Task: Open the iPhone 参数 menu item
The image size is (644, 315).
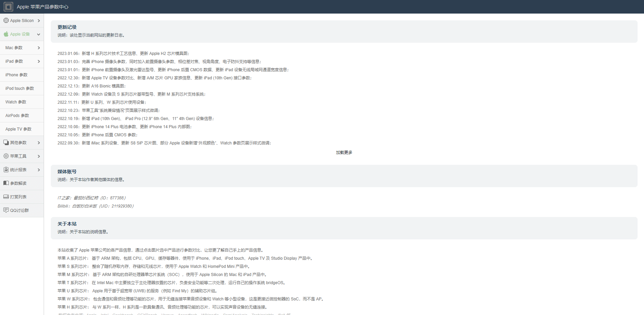Action: coord(16,75)
